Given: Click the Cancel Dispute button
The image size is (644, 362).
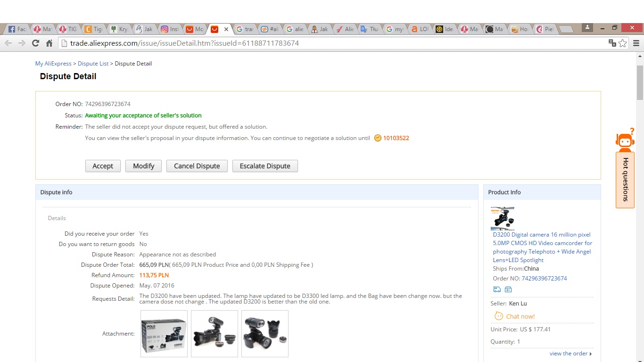Looking at the screenshot, I should (197, 166).
